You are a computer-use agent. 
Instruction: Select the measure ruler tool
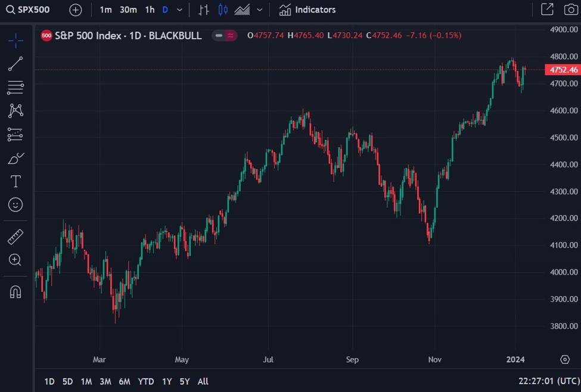[x=15, y=236]
